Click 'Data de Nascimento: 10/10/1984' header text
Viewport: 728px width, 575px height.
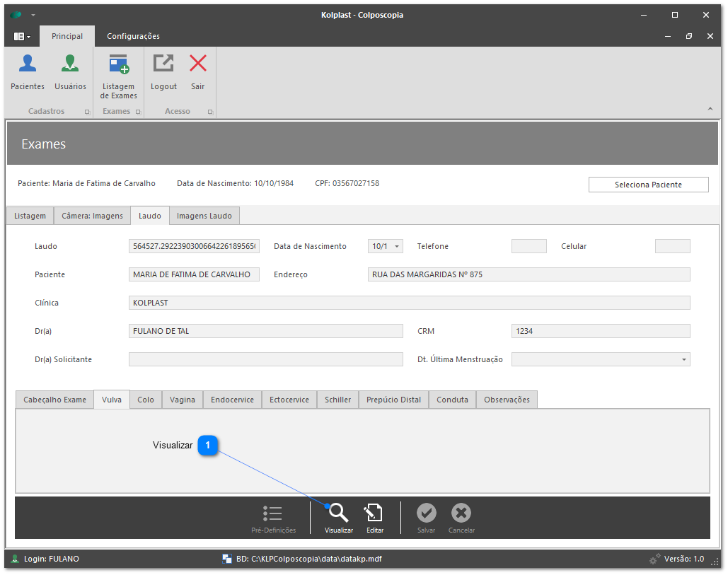235,183
